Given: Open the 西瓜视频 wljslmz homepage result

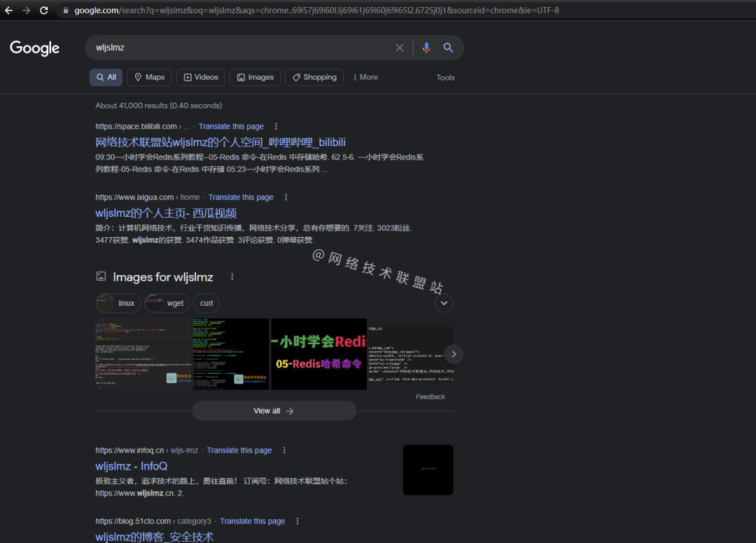Looking at the screenshot, I should click(x=166, y=213).
